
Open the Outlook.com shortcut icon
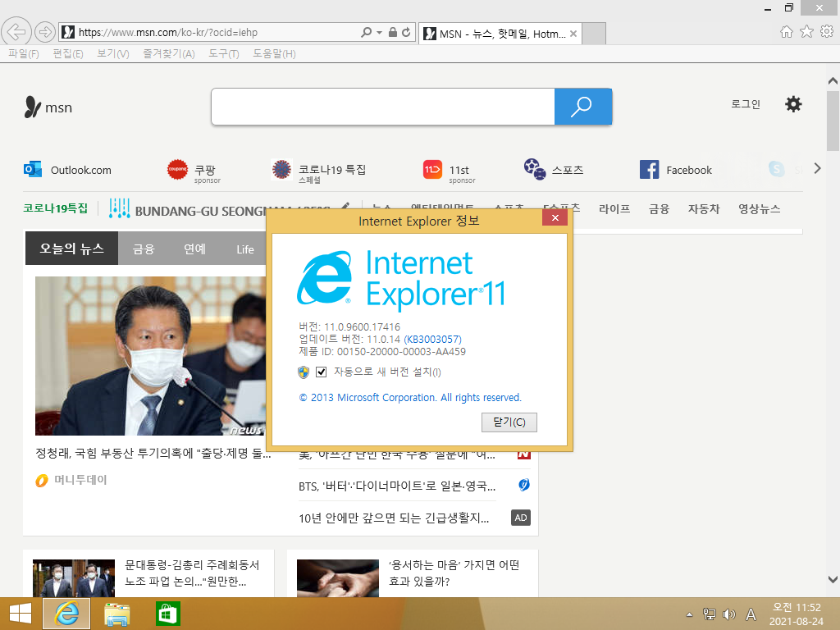[x=33, y=169]
